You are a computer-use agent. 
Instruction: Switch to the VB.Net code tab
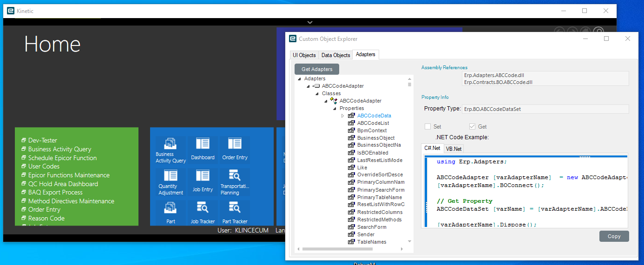453,149
